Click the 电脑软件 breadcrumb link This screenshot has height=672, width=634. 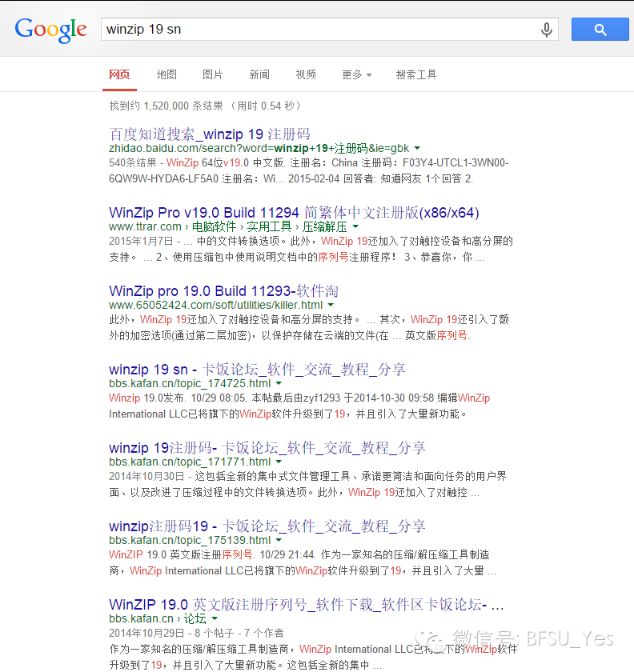[x=214, y=226]
